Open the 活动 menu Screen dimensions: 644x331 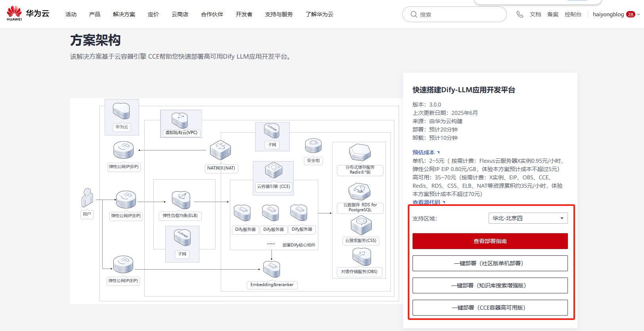tap(71, 14)
